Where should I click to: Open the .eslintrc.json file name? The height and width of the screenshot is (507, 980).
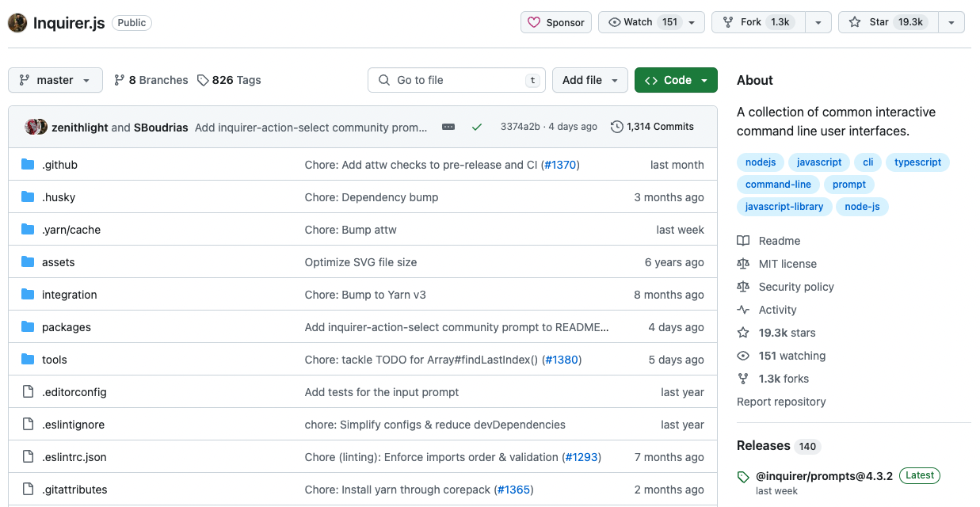pos(74,457)
